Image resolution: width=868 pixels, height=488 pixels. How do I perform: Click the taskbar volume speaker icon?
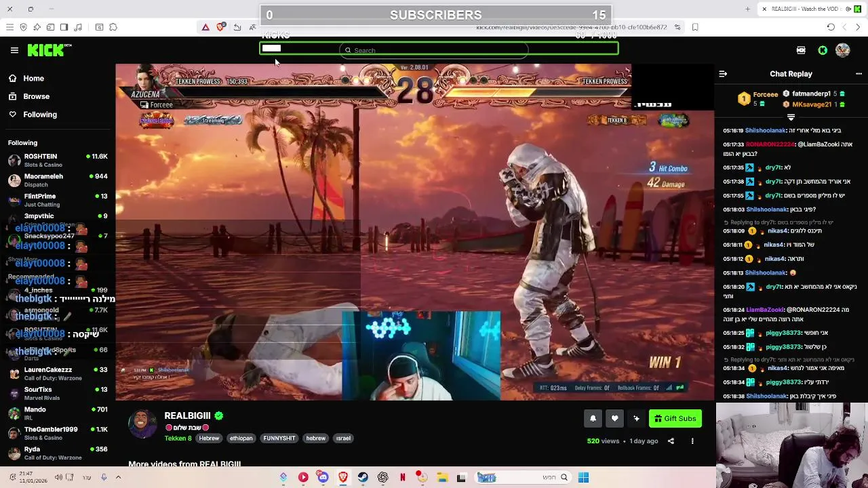click(58, 477)
